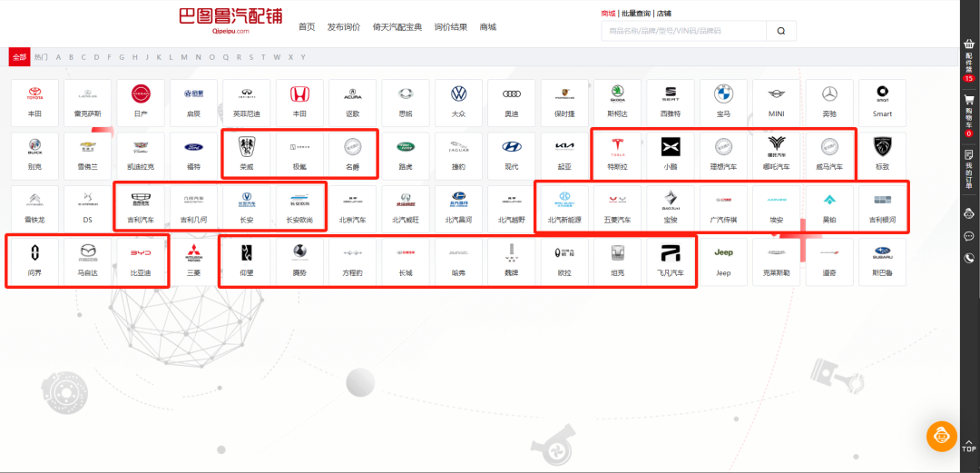This screenshot has height=473, width=980.
Task: Switch search scope to 批量查询
Action: (635, 13)
